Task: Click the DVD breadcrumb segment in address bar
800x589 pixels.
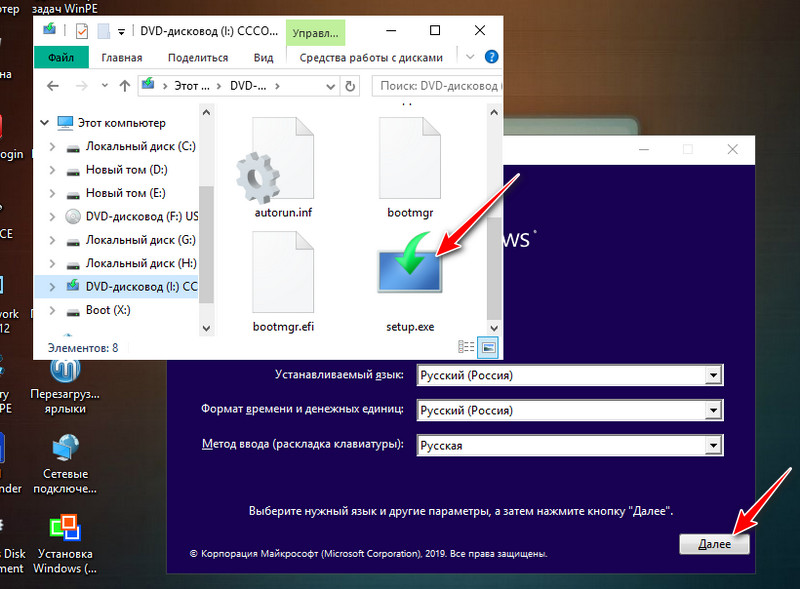Action: click(x=248, y=86)
